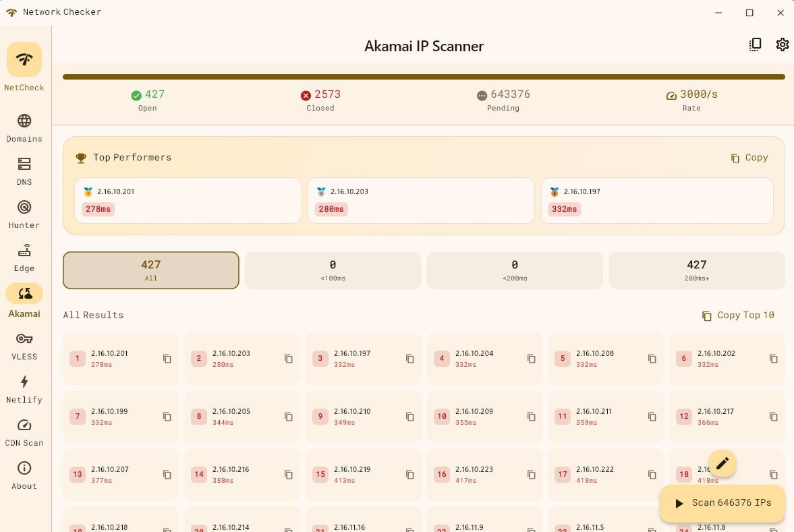Screen dimensions: 794x532
Task: Copy IP 2.16.10.217 result entry
Action: point(774,417)
